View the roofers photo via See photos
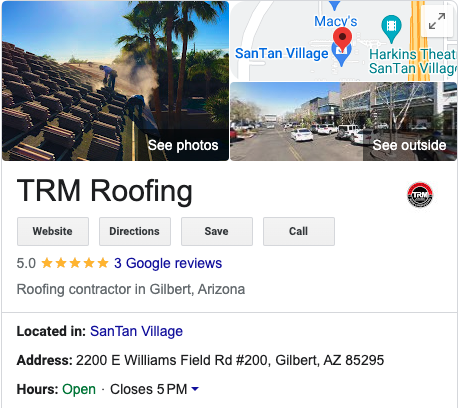The width and height of the screenshot is (458, 408). coord(183,145)
